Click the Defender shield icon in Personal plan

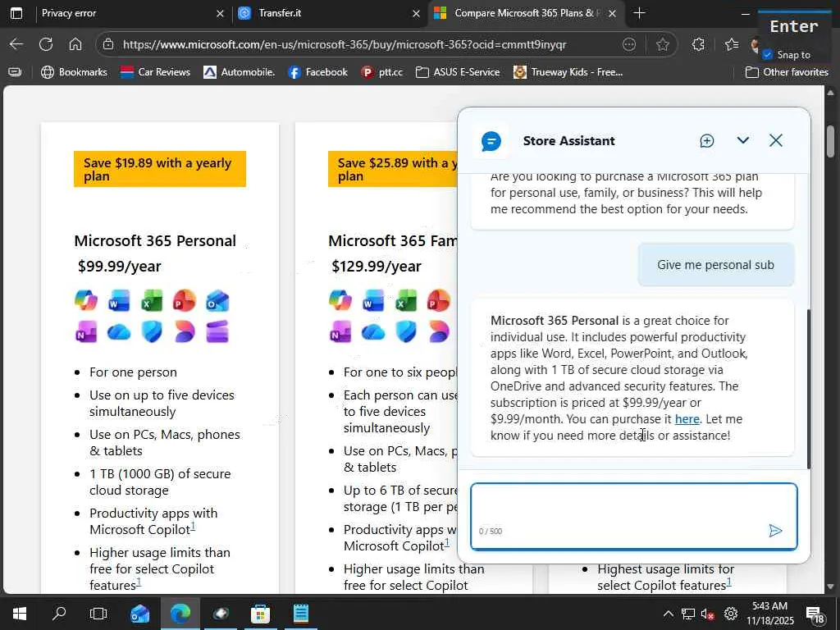(152, 331)
